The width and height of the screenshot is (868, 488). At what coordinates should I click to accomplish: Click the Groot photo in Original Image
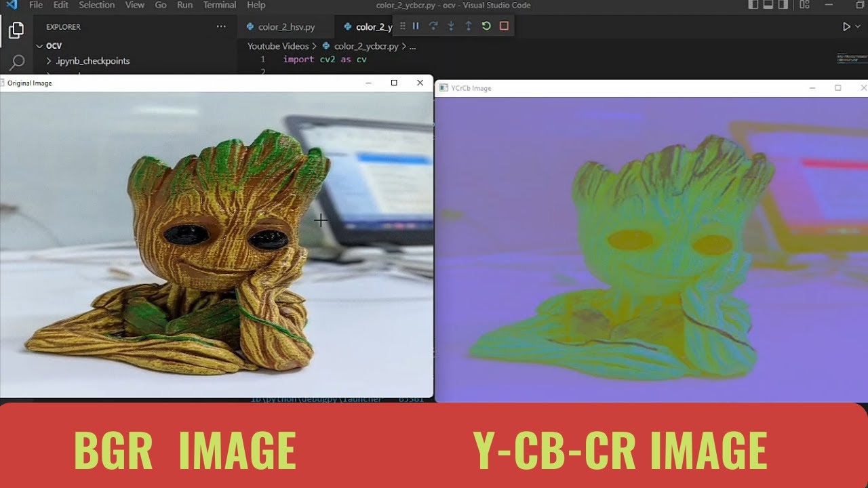coord(216,244)
